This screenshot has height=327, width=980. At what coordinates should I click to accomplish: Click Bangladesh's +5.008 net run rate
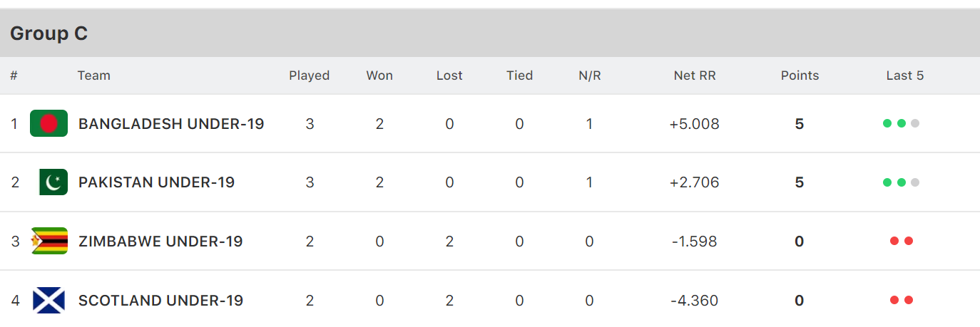[x=694, y=124]
